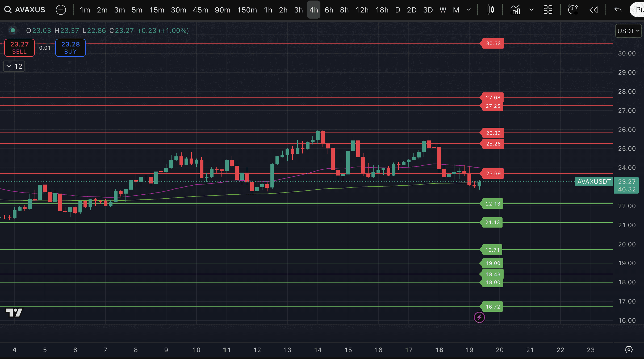Screen dimensions: 644x359
Task: Open the layout grid selector
Action: (x=548, y=10)
